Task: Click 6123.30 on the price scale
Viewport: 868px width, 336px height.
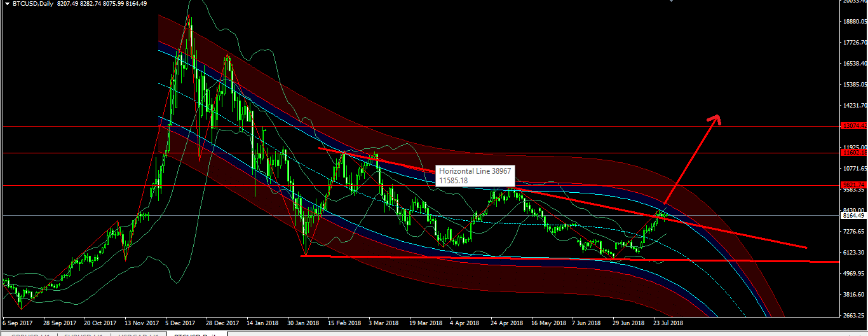Action: click(855, 253)
